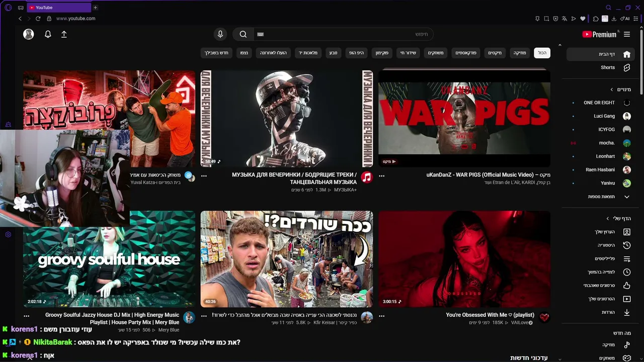Open the Easy Setup sliders icon
This screenshot has width=644, height=362.
tap(637, 19)
